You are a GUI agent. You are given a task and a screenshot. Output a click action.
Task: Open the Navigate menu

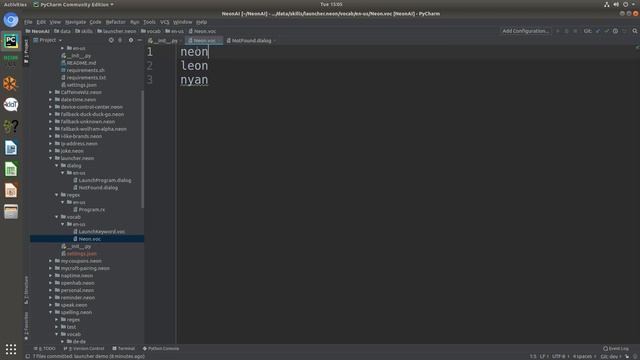pos(76,22)
